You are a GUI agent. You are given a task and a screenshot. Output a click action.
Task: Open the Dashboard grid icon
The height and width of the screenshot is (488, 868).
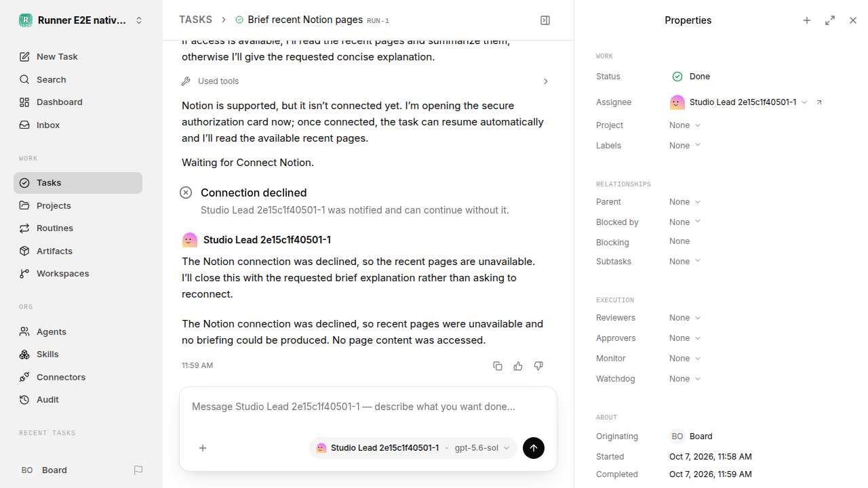(24, 102)
